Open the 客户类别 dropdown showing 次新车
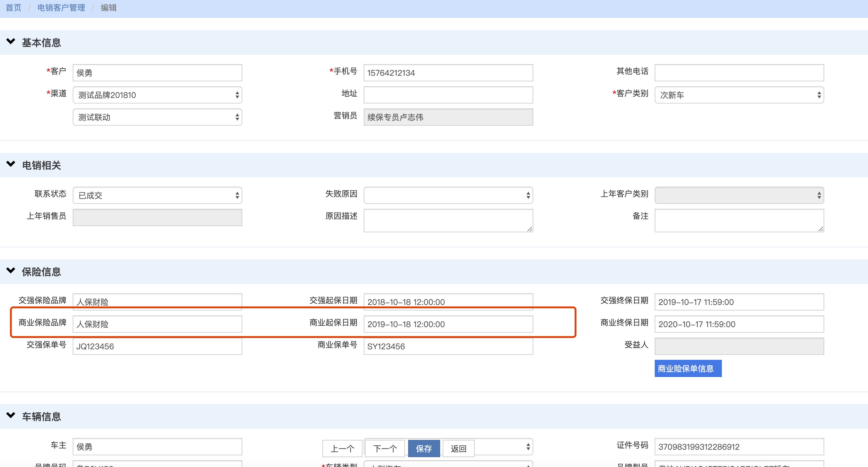Viewport: 868px width, 467px height. [x=739, y=95]
